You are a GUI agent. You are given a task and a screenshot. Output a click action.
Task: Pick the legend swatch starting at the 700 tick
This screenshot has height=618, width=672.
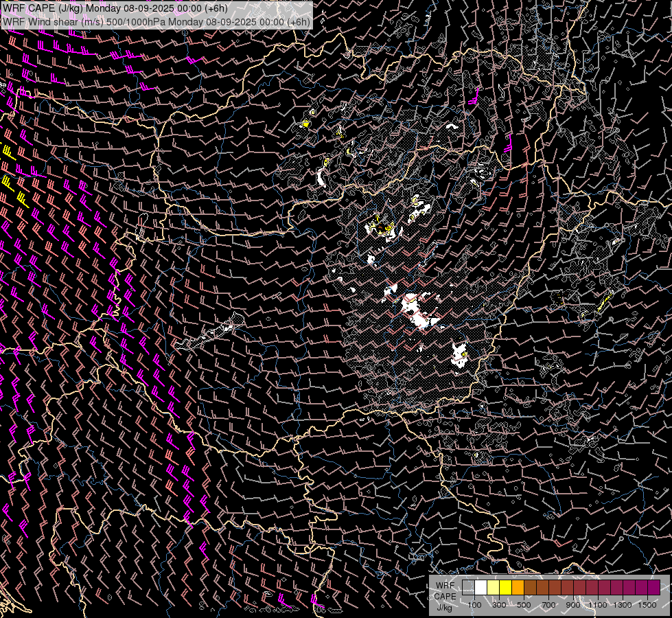pos(555,588)
